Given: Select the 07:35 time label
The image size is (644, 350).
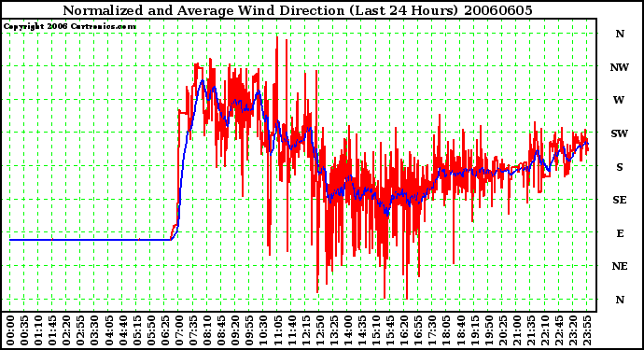Looking at the screenshot, I should [193, 330].
